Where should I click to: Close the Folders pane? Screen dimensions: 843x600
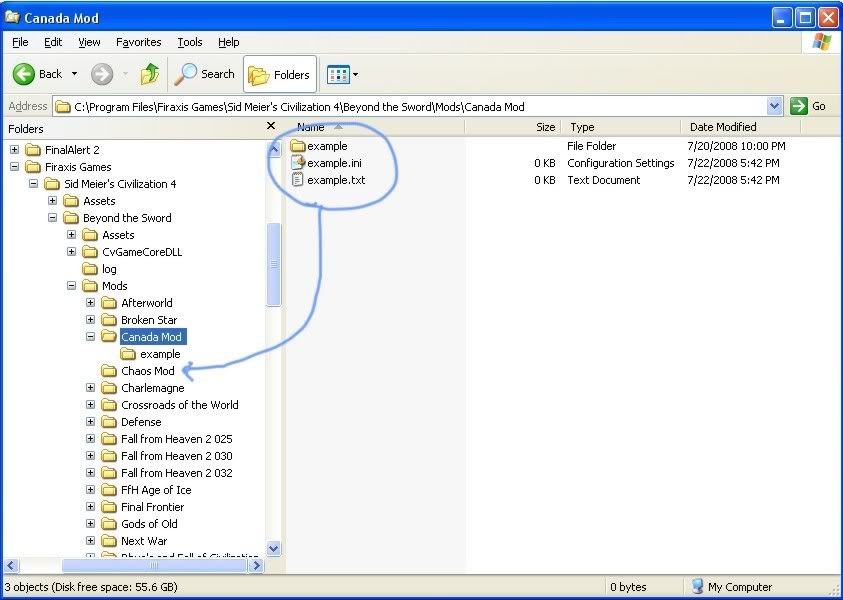[x=271, y=126]
